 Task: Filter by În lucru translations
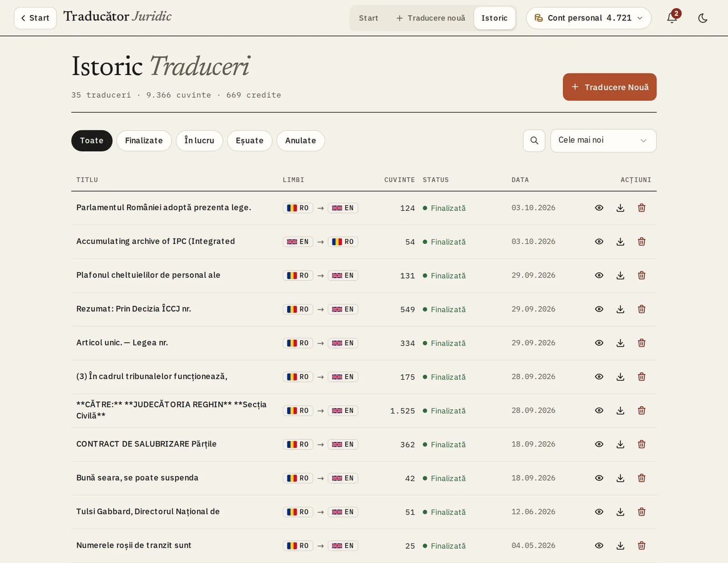[199, 141]
